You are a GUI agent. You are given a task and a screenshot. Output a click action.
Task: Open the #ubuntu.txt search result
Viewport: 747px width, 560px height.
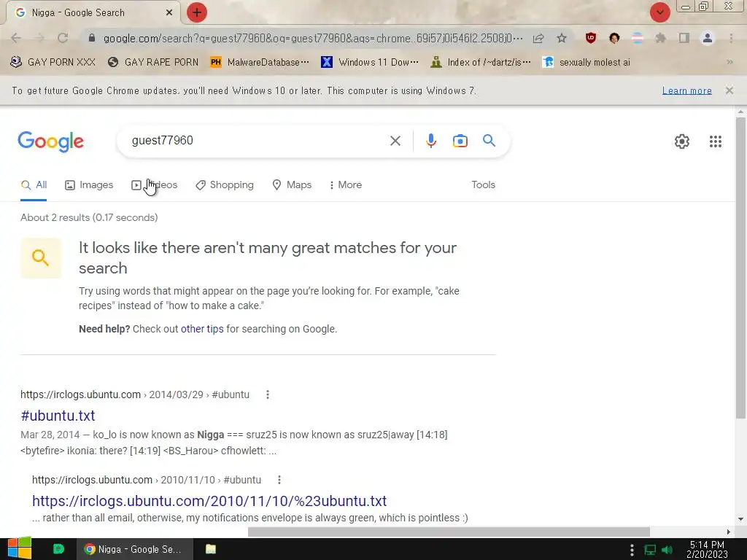[x=58, y=416]
